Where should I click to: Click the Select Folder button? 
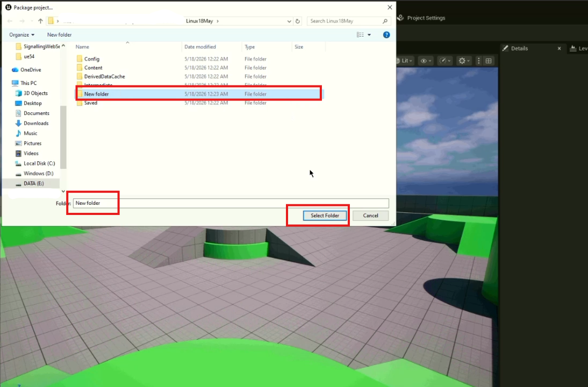point(325,216)
